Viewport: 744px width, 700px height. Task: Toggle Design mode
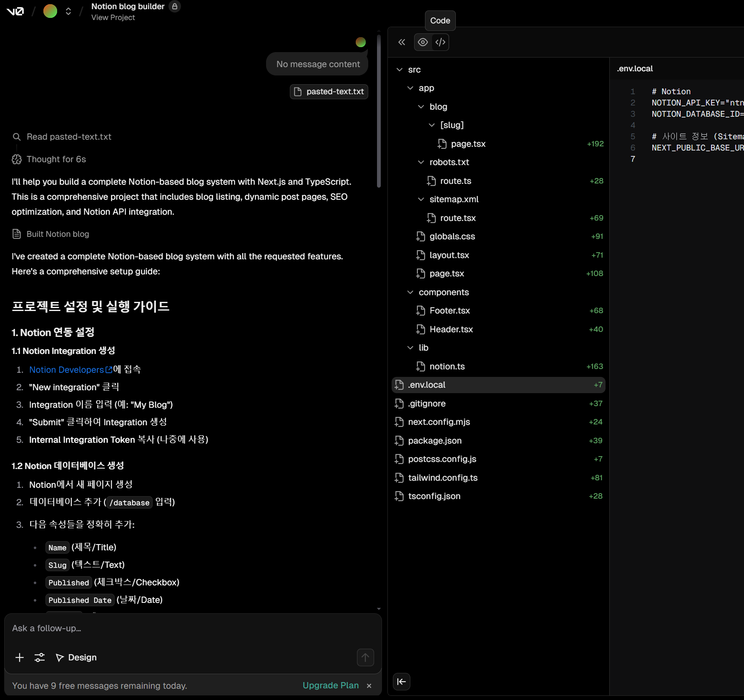coord(76,657)
